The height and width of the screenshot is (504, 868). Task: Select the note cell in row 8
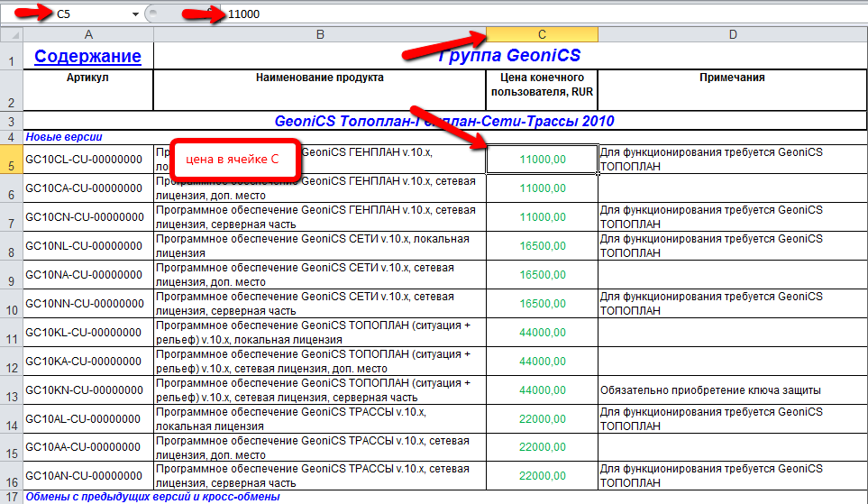pos(733,246)
